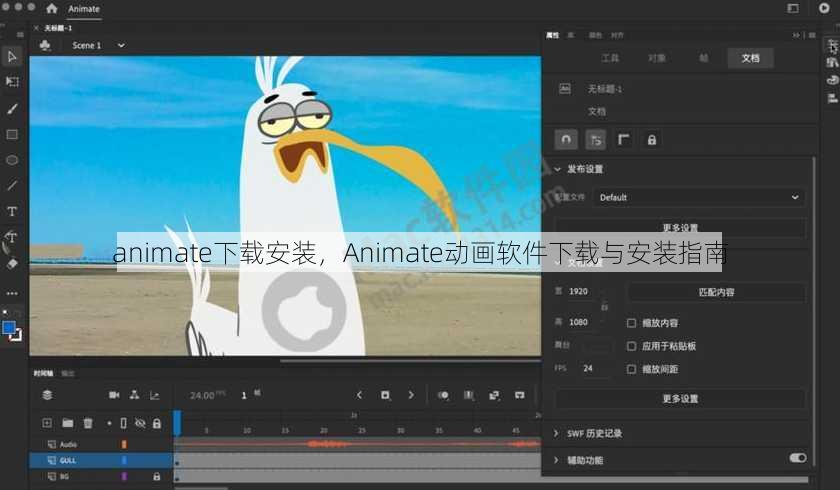Click the edit multiple frames icon
The image size is (840, 490).
pos(469,395)
